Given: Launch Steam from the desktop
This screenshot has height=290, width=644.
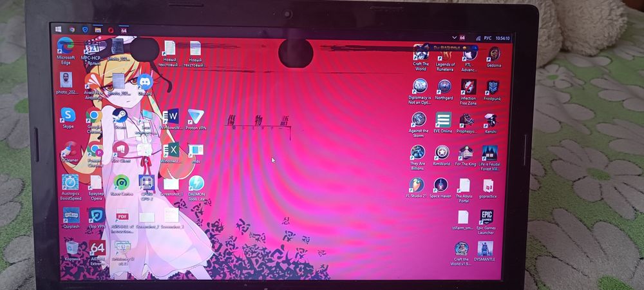Looking at the screenshot, I should click(120, 119).
